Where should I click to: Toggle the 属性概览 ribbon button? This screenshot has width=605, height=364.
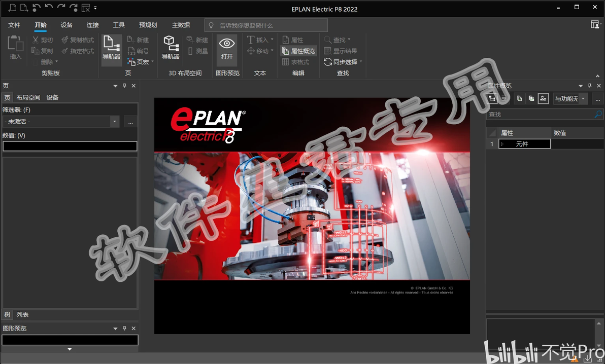tap(298, 51)
